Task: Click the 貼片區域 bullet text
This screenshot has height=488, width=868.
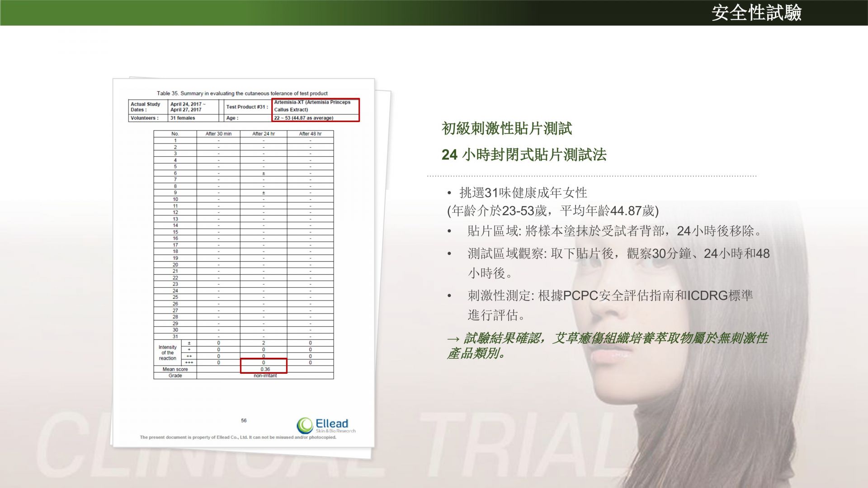Action: (615, 231)
